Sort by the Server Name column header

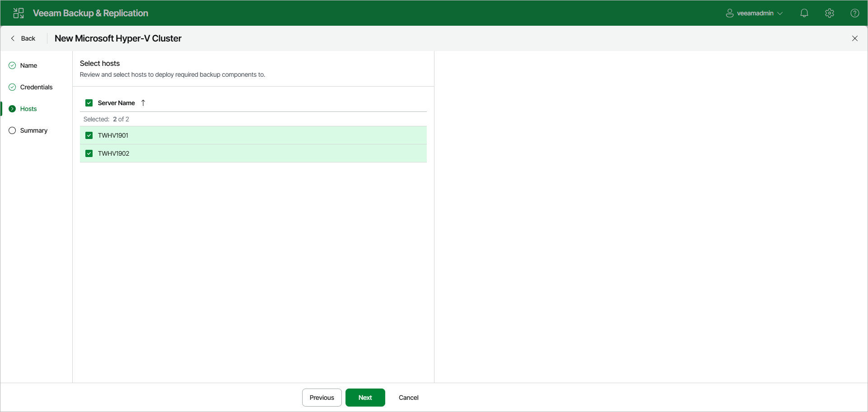click(117, 103)
